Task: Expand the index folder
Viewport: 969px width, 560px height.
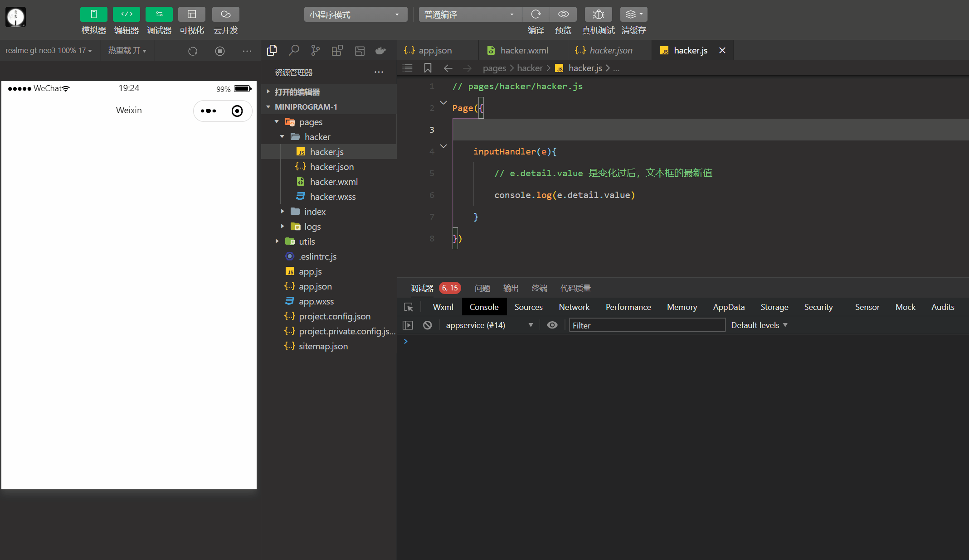Action: point(329,212)
